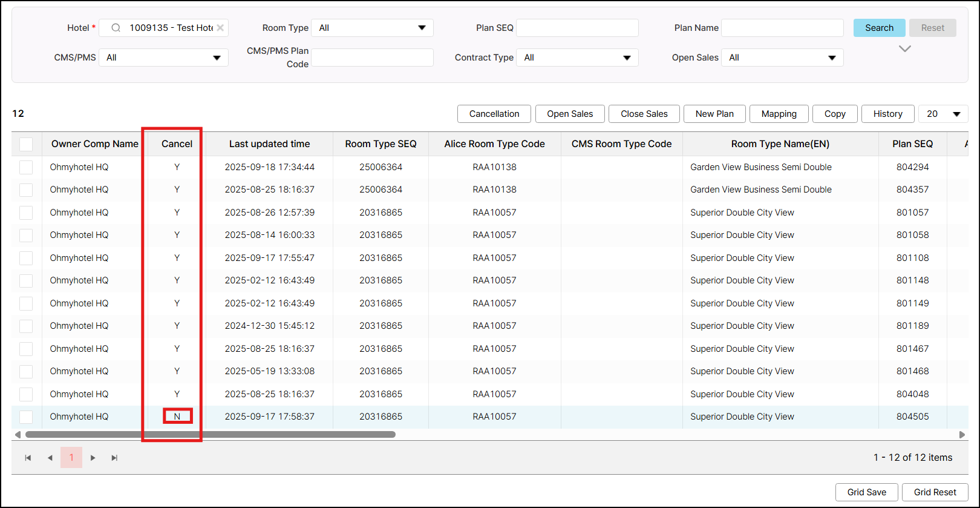
Task: Select checkbox for Plan SEQ 804505 row
Action: pos(26,417)
